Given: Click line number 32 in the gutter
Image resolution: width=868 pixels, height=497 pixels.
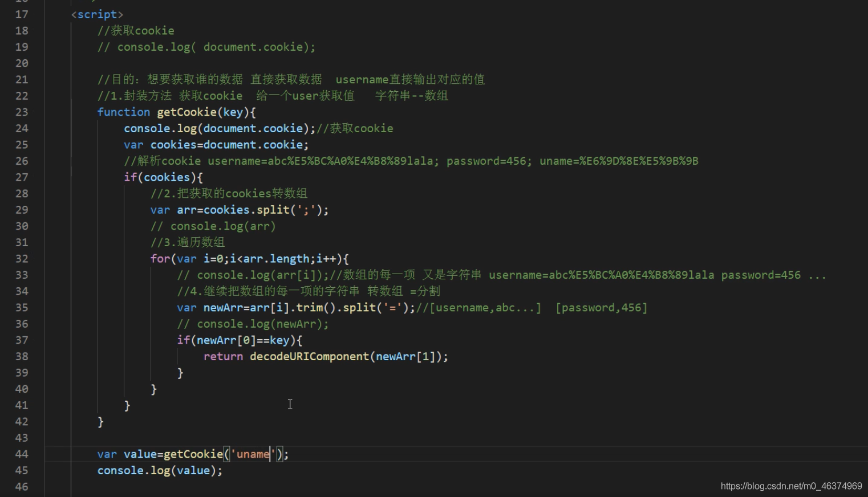Looking at the screenshot, I should 22,259.
